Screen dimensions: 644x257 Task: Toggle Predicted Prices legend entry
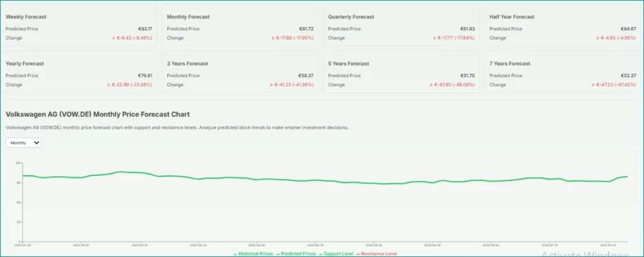point(296,254)
